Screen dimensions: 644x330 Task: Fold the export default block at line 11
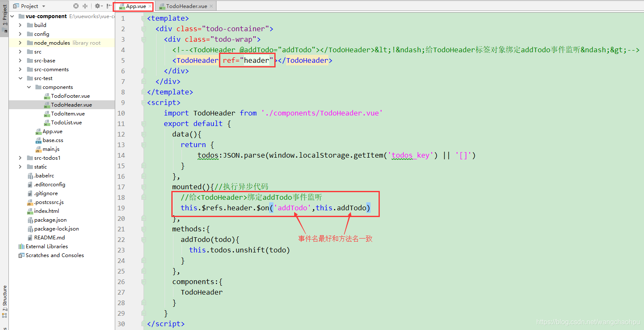tap(143, 124)
